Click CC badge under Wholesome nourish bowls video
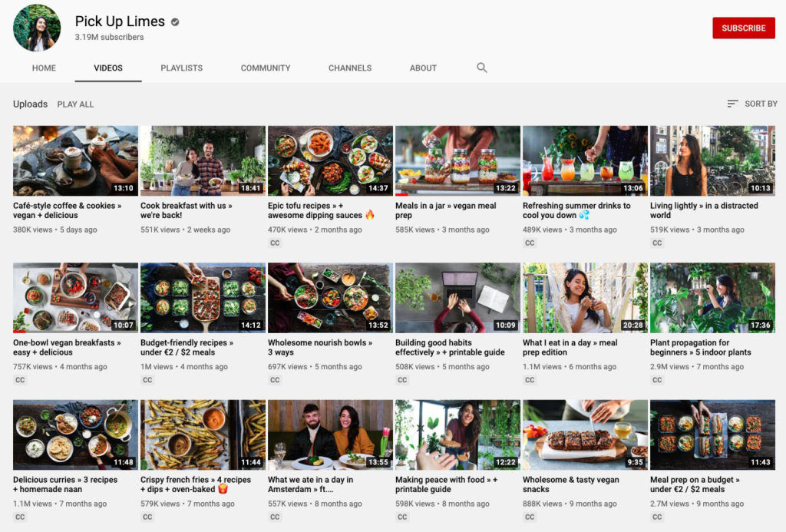The image size is (786, 532). (x=275, y=380)
